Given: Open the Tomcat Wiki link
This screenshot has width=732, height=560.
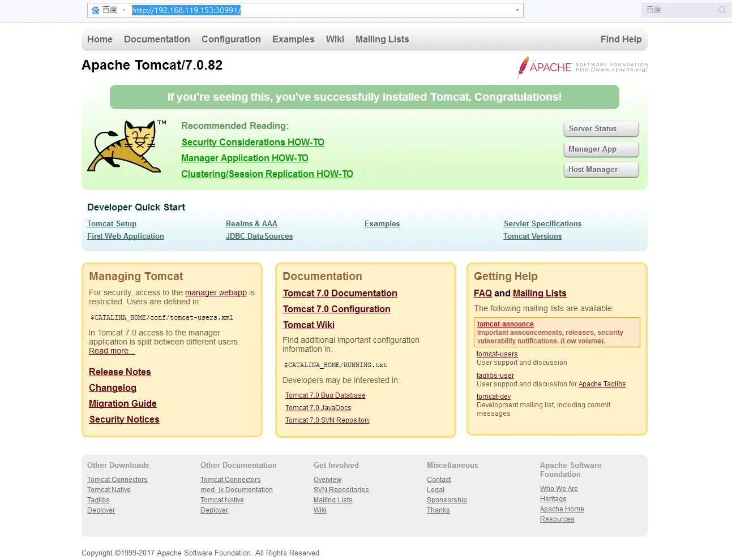Looking at the screenshot, I should click(x=309, y=325).
